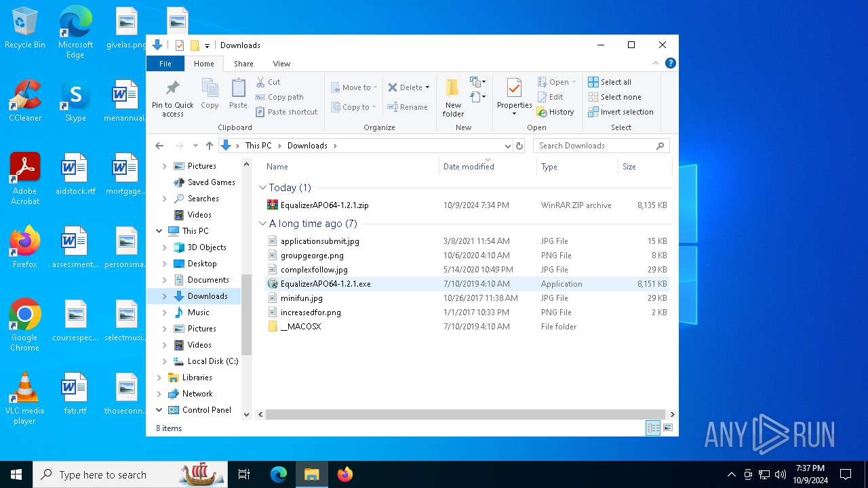Expand the 3D Objects tree node

pyautogui.click(x=165, y=247)
